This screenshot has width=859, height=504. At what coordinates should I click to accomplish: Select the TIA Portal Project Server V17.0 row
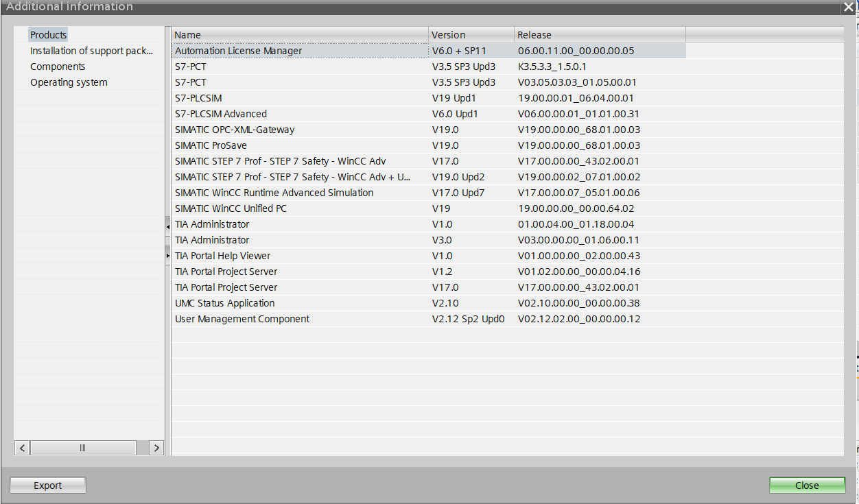coord(429,287)
